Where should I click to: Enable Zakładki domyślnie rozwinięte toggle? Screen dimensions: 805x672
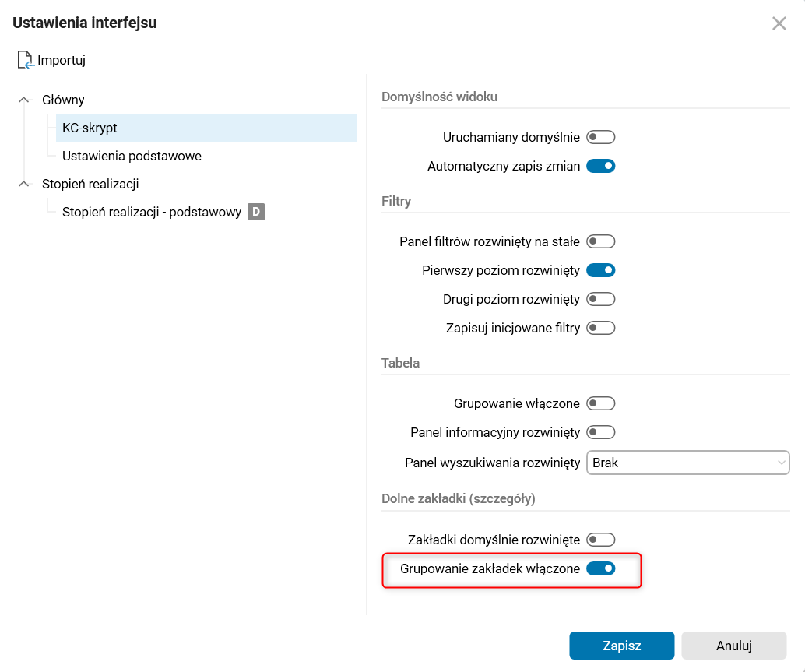600,540
